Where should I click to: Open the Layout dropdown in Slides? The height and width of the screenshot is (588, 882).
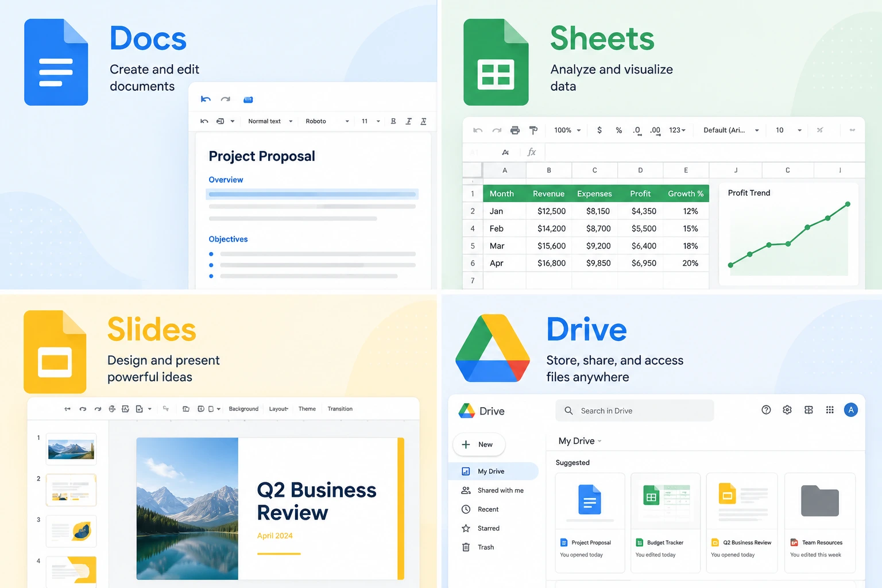coord(278,409)
